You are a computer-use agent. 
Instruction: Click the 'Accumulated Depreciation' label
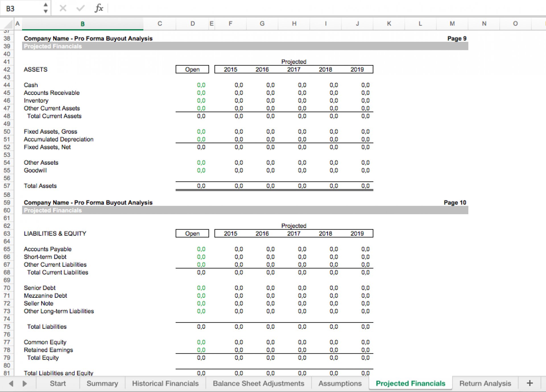tap(59, 139)
